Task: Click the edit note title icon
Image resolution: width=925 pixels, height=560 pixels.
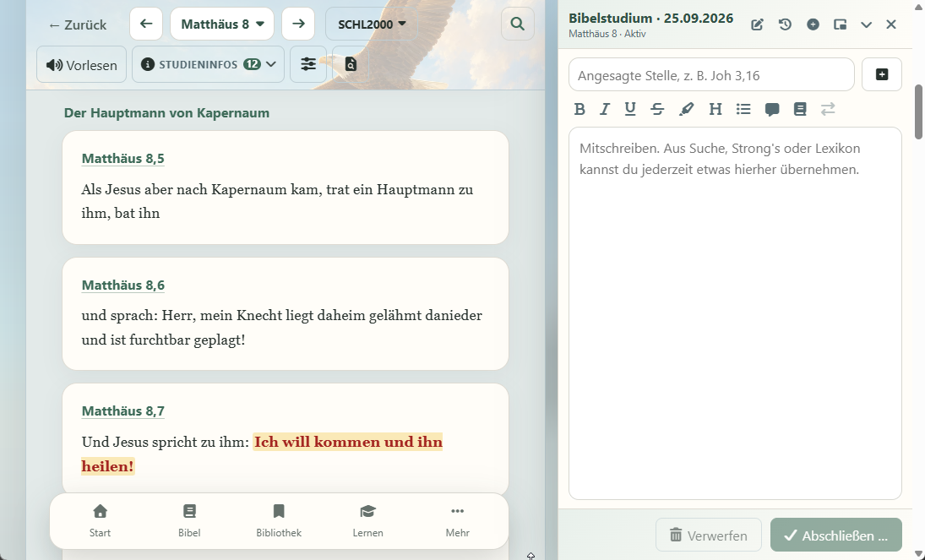Action: 758,24
